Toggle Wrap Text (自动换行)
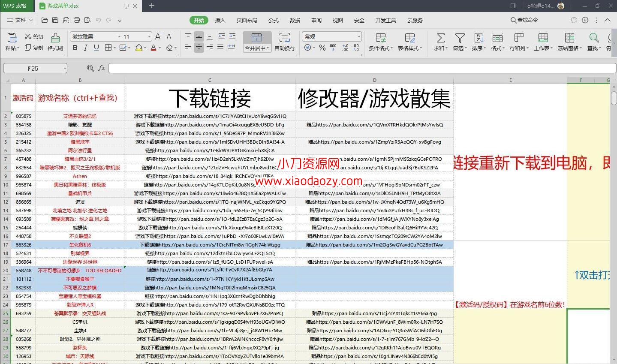The image size is (617, 364). click(285, 42)
